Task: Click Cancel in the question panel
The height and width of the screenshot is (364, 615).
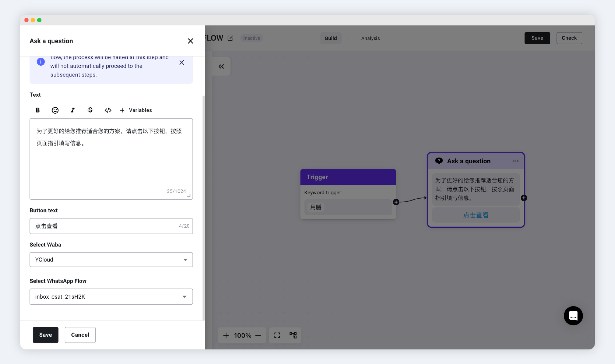Action: coord(80,335)
